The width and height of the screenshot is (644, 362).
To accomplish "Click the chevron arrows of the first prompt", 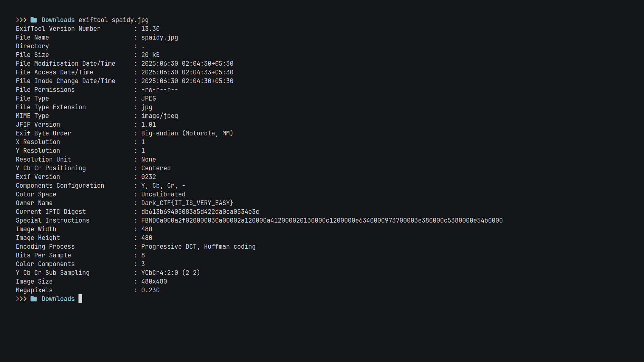I will (x=21, y=20).
